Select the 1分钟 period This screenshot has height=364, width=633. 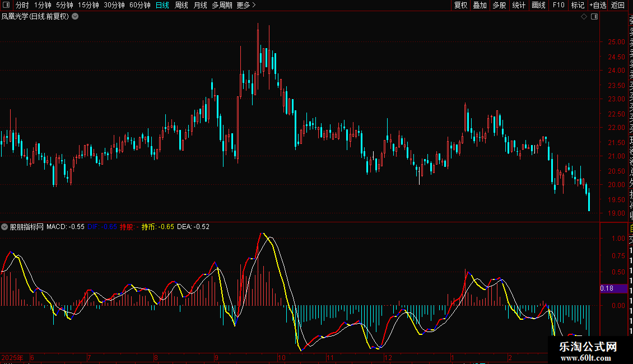pos(43,5)
